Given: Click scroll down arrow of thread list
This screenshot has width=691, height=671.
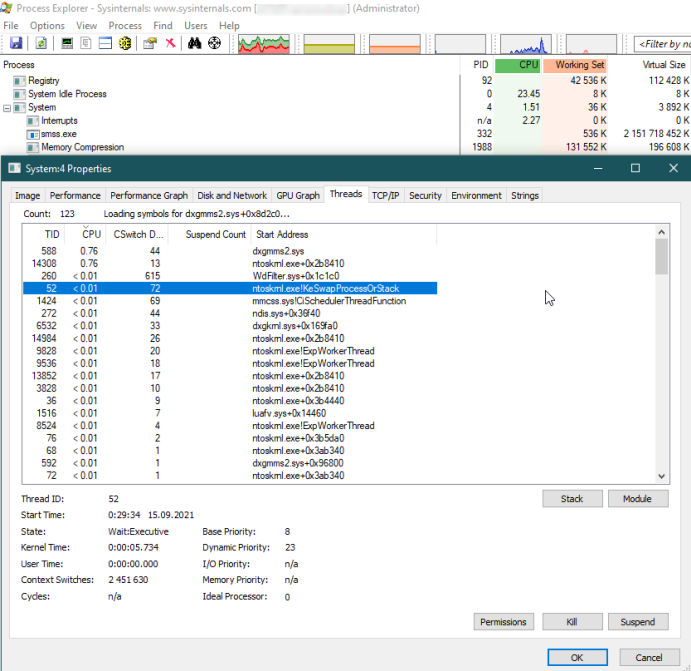Looking at the screenshot, I should coord(661,476).
